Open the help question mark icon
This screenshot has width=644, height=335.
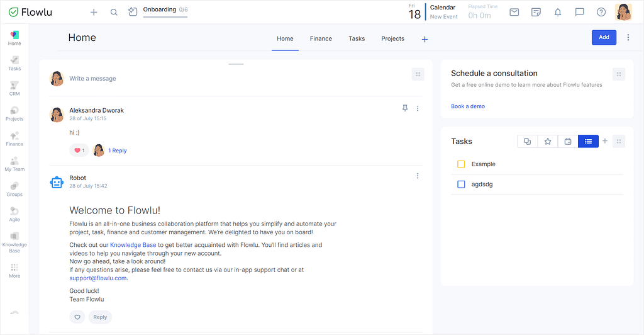click(601, 13)
